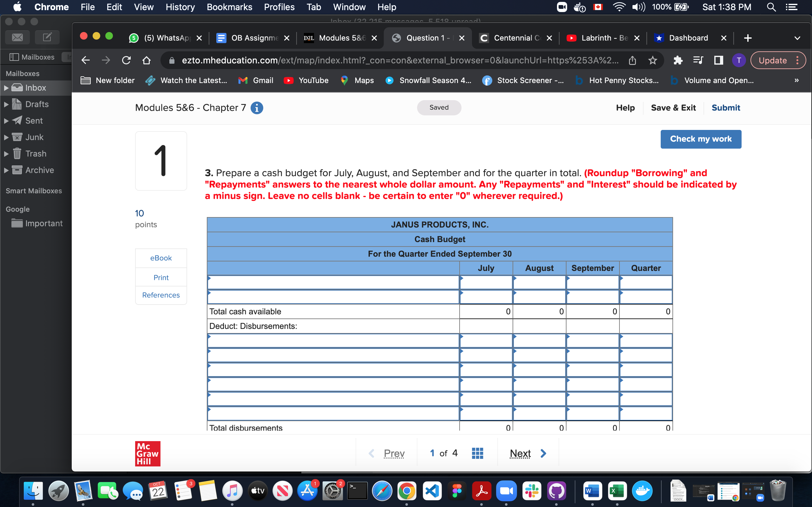Image resolution: width=812 pixels, height=507 pixels.
Task: Bookmark page with the star icon
Action: [652, 60]
